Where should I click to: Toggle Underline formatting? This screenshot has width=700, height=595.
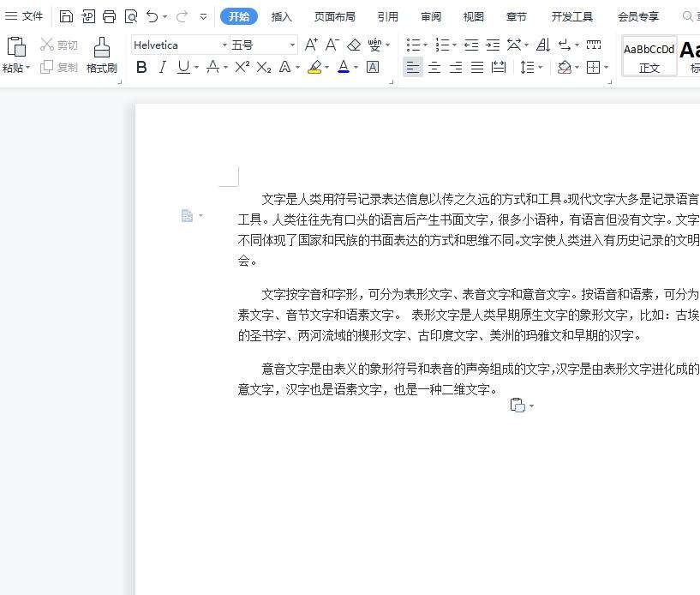[183, 67]
